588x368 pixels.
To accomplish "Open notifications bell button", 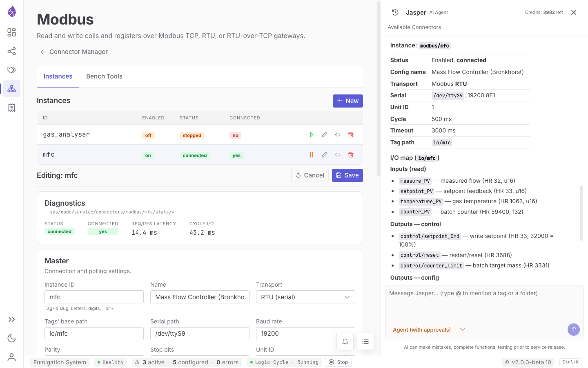I will 345,341.
